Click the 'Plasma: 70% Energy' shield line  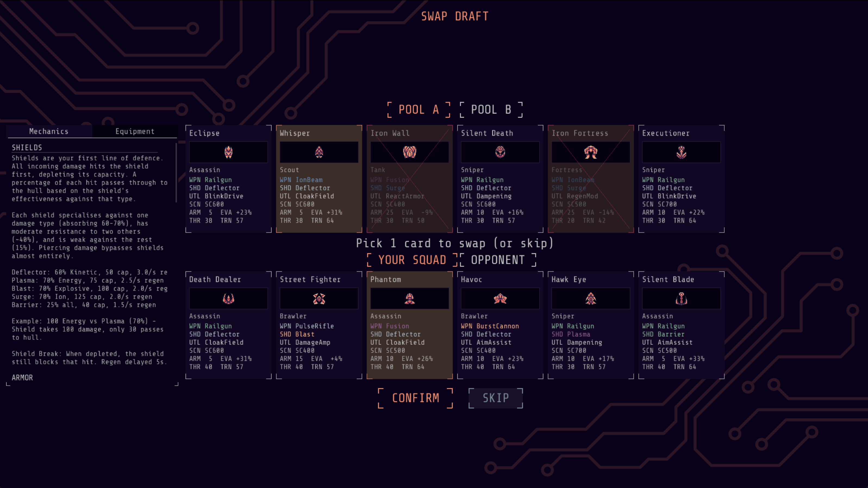pos(88,280)
